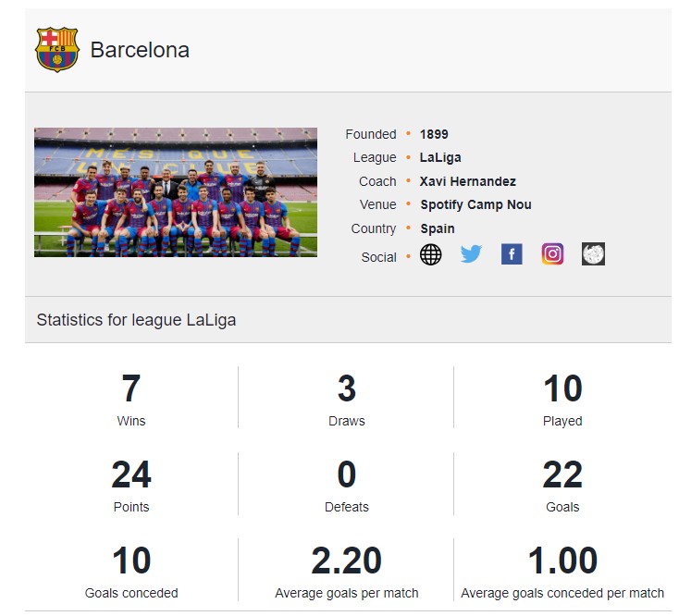
Task: Select the LaLiga league value
Action: (x=440, y=157)
